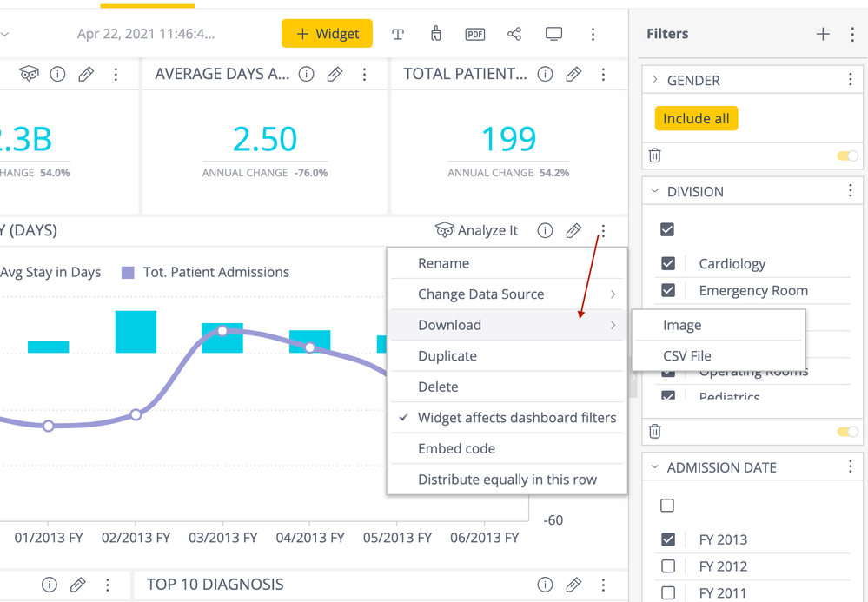Click the Tot. Patient Admissions legend swatch
The width and height of the screenshot is (868, 602).
click(x=128, y=273)
